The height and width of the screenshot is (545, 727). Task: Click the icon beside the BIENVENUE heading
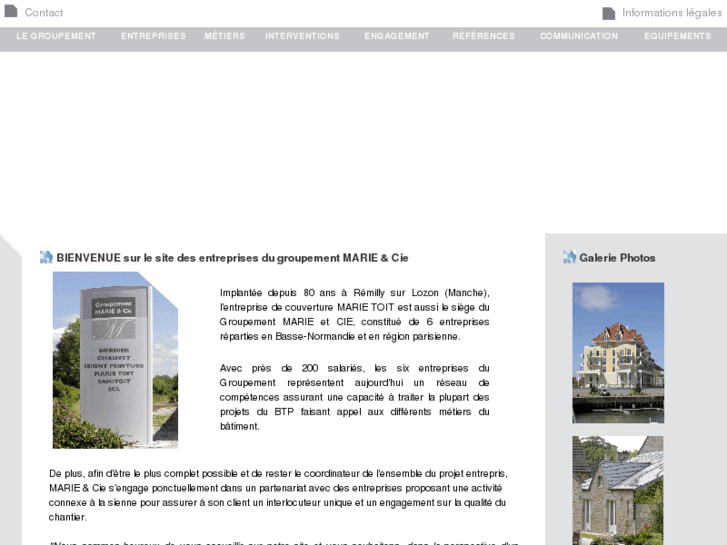coord(46,257)
